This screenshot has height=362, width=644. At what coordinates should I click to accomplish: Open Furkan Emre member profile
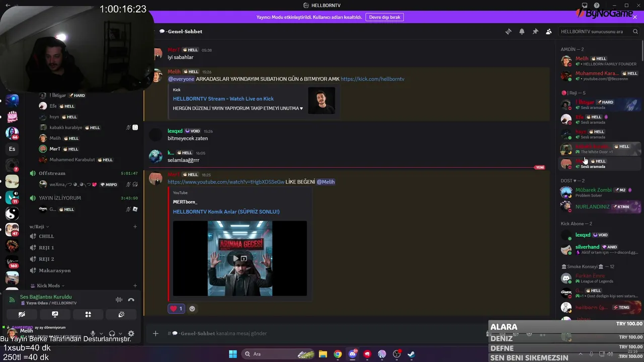[601, 278]
